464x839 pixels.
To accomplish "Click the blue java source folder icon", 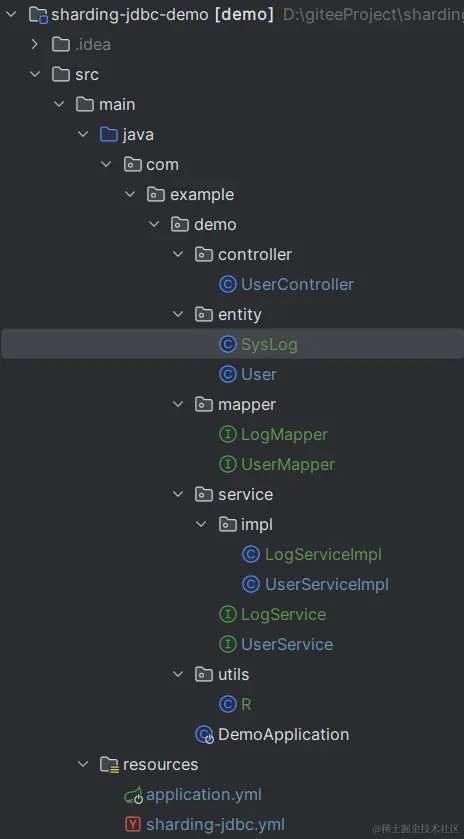I will (109, 134).
